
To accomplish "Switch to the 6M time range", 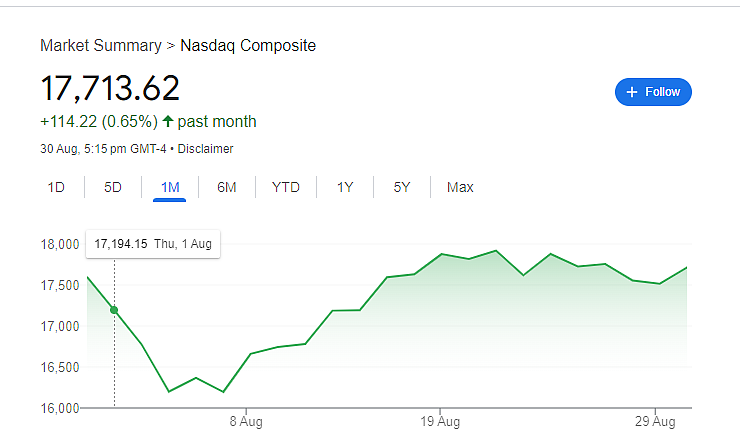I will (227, 187).
